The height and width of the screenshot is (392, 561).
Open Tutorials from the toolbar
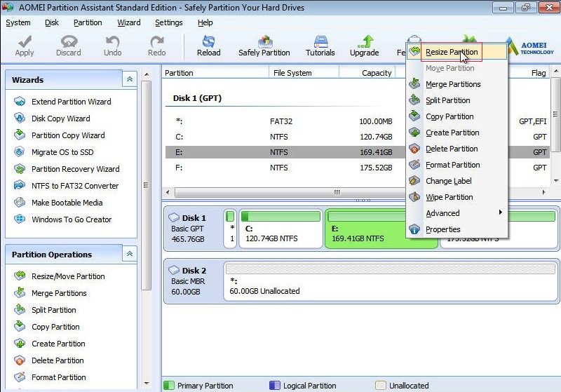[320, 46]
